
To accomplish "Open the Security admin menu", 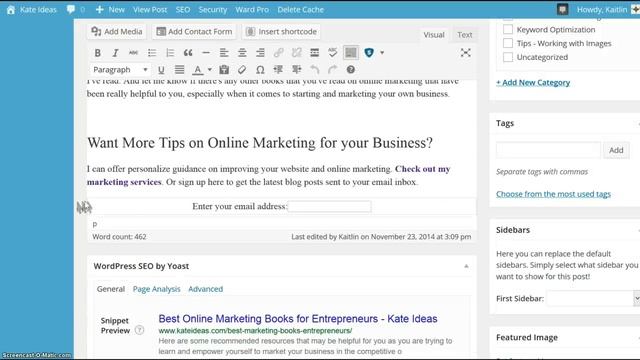I will [x=213, y=9].
